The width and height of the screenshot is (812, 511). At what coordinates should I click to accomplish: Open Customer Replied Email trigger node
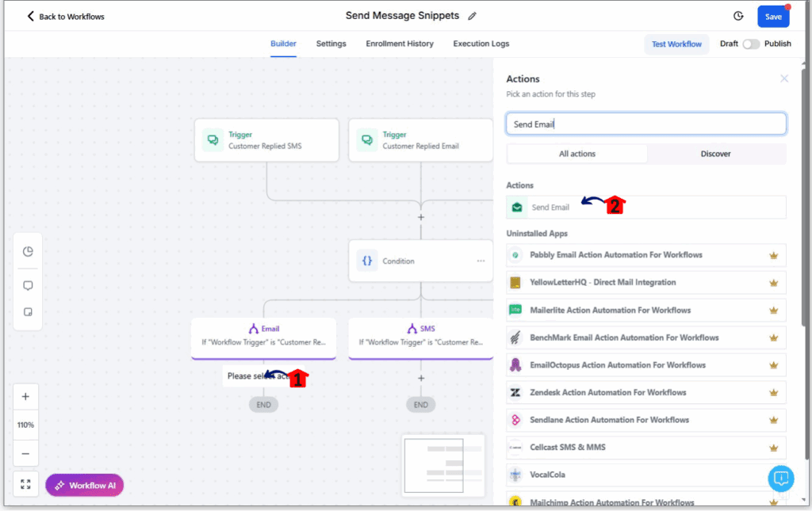pyautogui.click(x=420, y=140)
